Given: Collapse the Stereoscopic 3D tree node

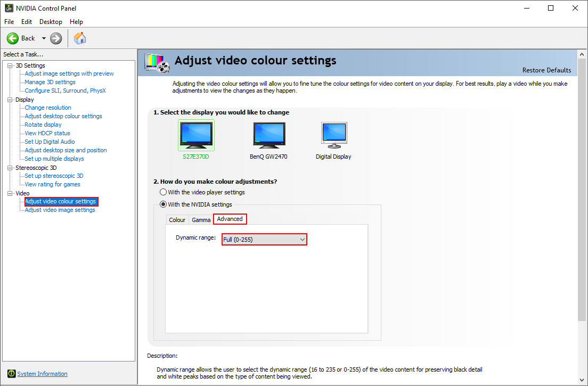Looking at the screenshot, I should pyautogui.click(x=10, y=168).
